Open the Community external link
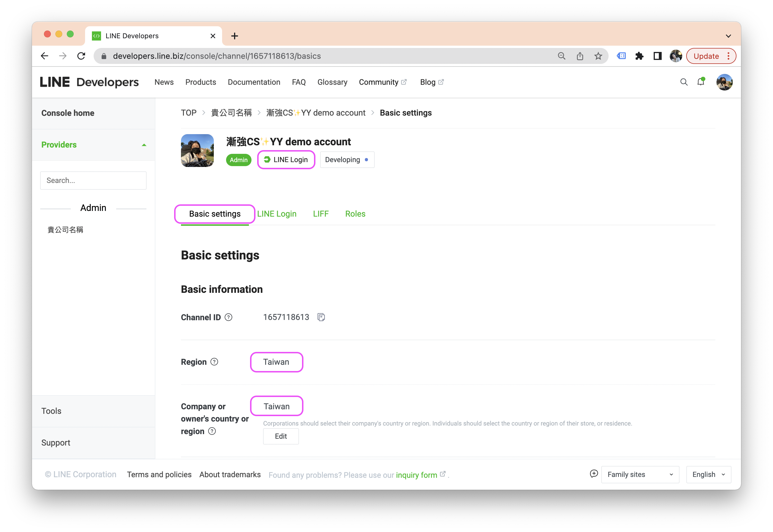773x532 pixels. click(383, 82)
